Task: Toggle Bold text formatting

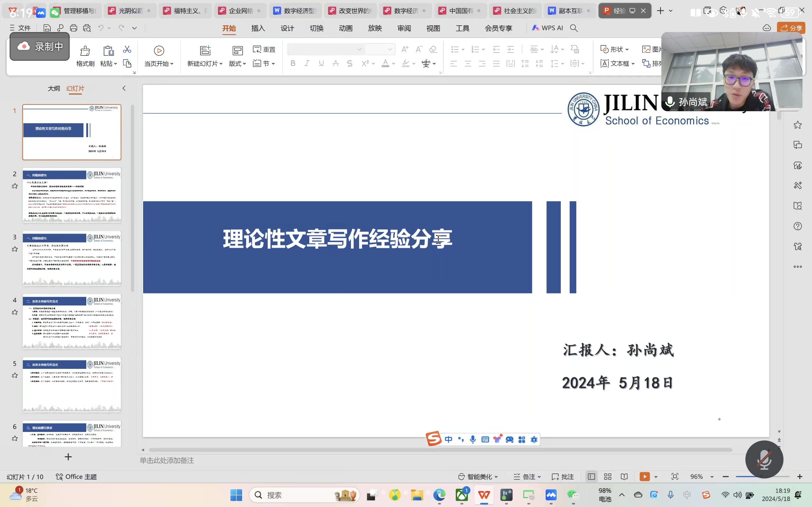Action: pyautogui.click(x=292, y=63)
